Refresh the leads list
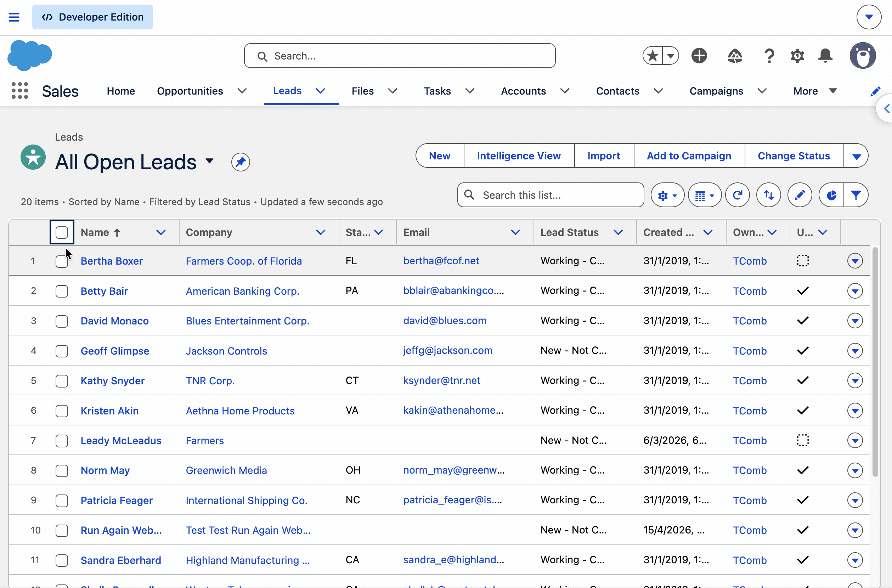This screenshot has width=892, height=588. (x=738, y=195)
